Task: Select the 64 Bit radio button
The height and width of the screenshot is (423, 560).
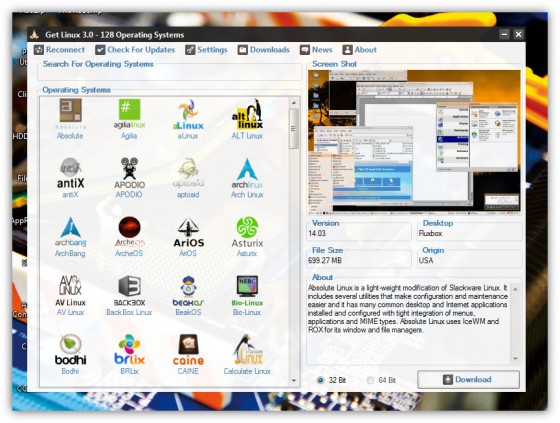Action: tap(370, 380)
